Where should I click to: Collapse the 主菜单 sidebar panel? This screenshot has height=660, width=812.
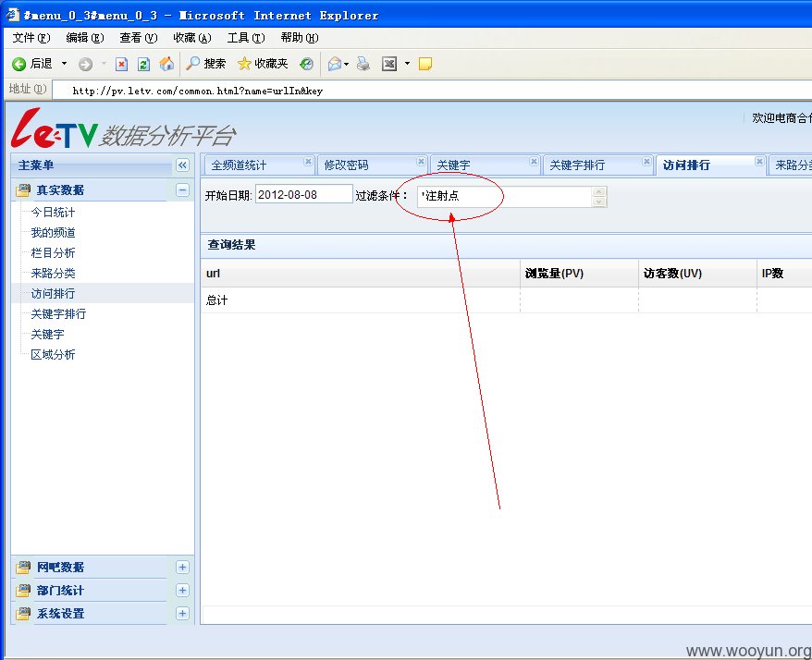point(182,165)
